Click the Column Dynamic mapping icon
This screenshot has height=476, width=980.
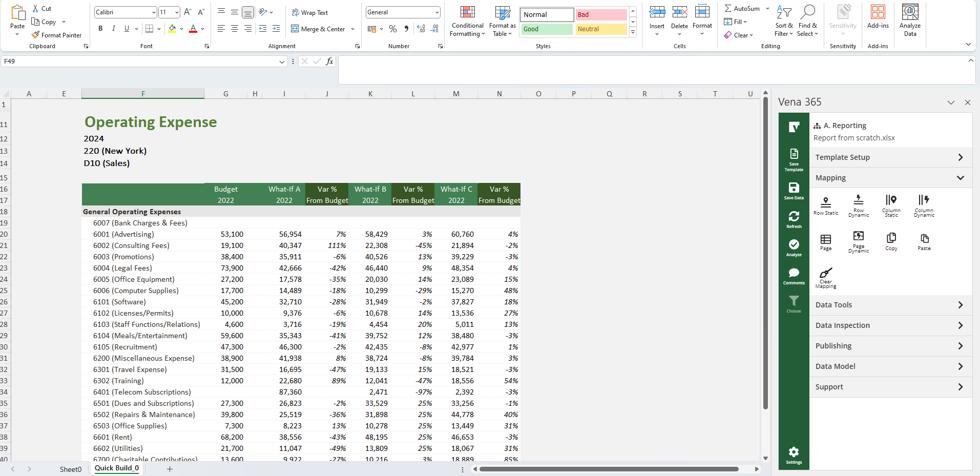pos(923,205)
